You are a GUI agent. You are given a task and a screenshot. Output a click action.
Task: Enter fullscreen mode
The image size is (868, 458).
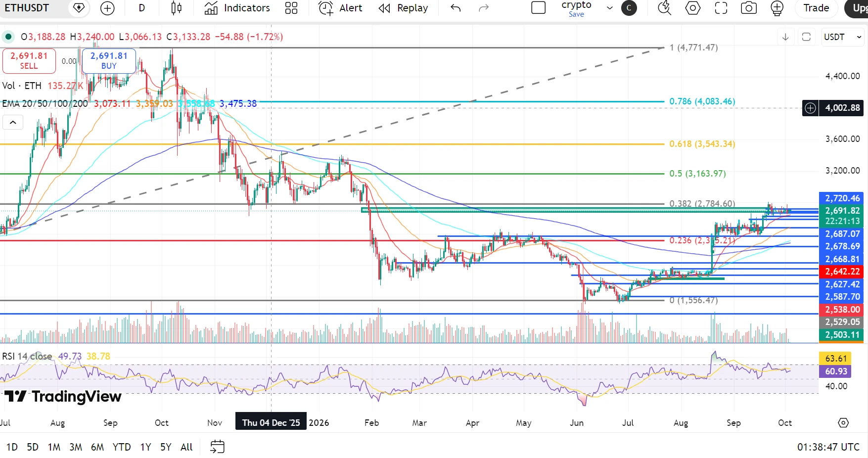721,8
